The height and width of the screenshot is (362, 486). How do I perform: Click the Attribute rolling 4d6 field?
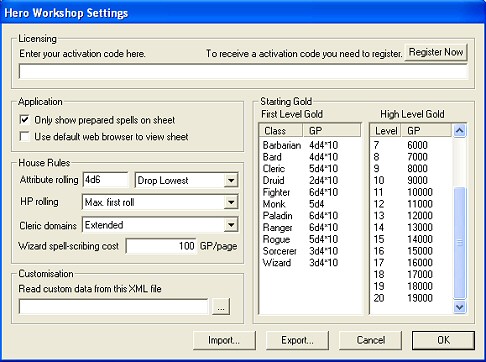click(x=105, y=180)
